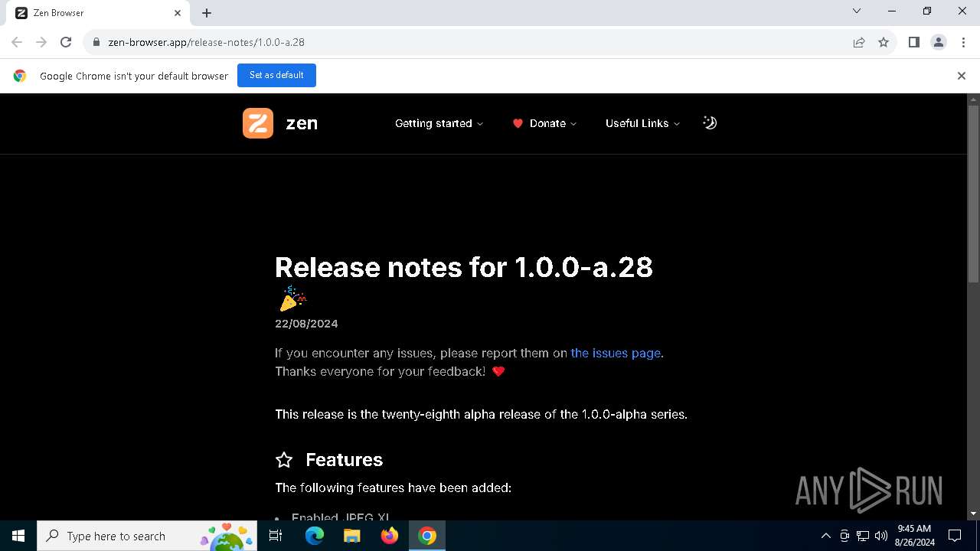
Task: Open Chrome three-dot menu
Action: 963,42
